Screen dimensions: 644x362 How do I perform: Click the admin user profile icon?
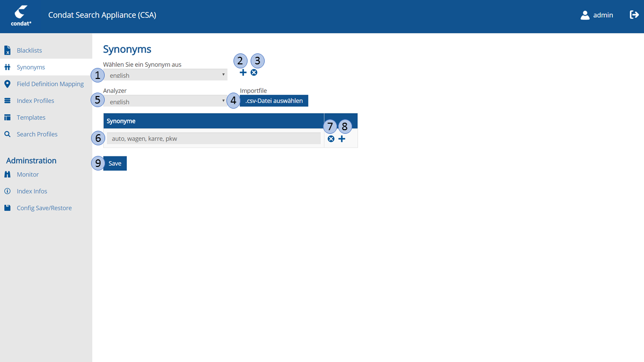point(585,15)
